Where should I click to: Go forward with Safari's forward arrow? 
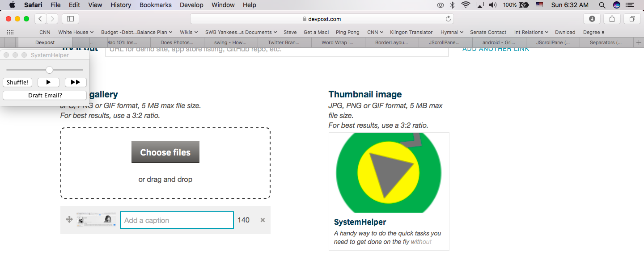tap(52, 19)
